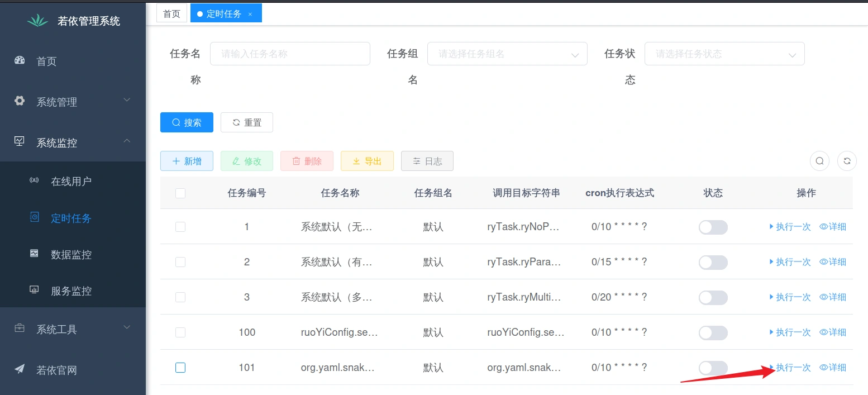Expand the 系统管理 sidebar menu

click(73, 102)
